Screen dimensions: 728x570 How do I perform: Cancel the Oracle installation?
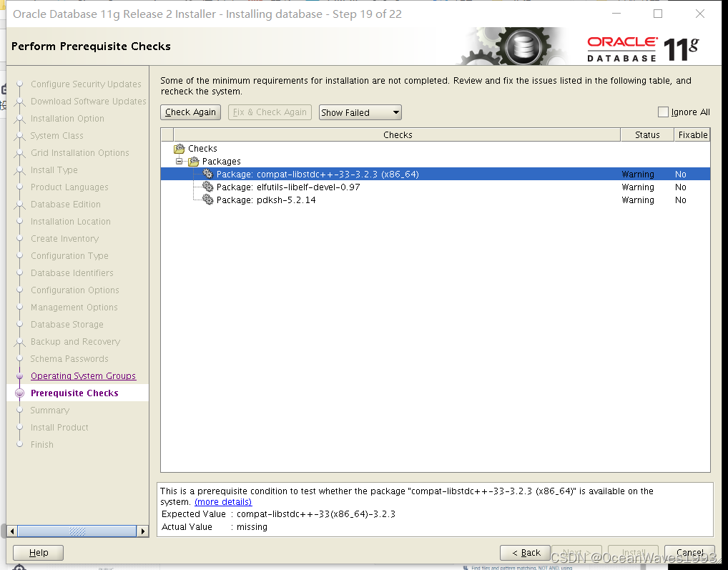689,552
